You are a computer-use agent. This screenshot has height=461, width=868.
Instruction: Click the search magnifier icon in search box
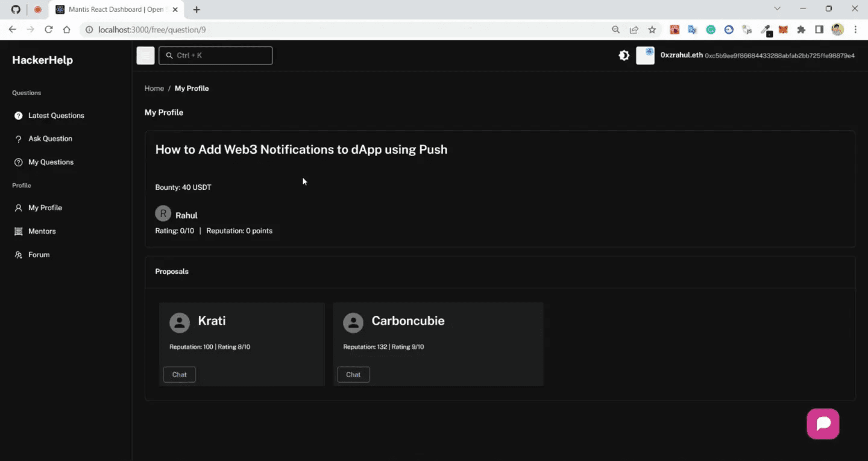click(169, 55)
